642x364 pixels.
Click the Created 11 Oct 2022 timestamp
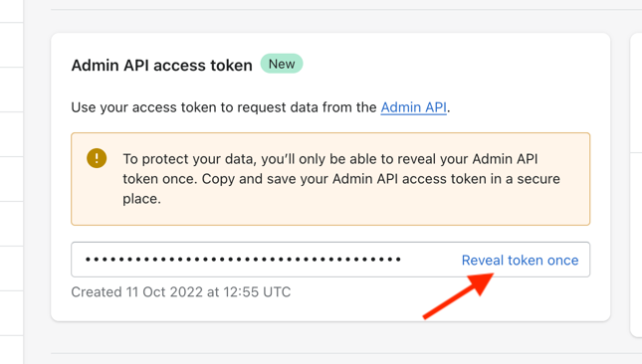[x=181, y=292]
